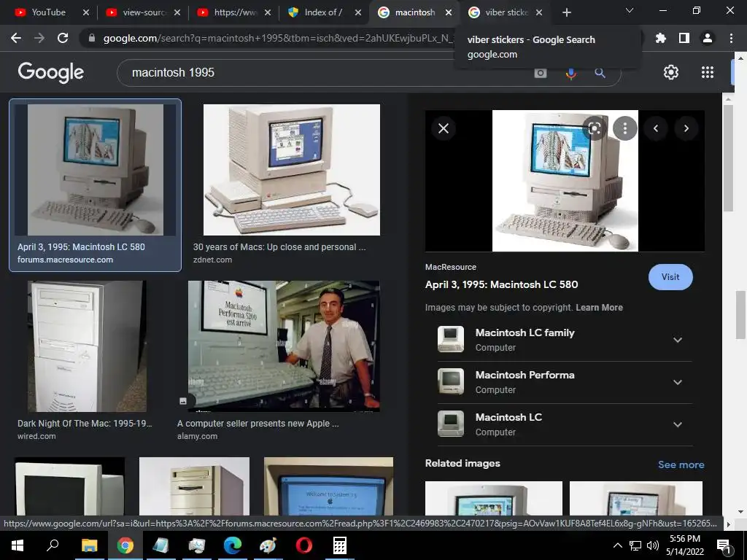Screen dimensions: 747x560
Task: Click See more related images
Action: click(681, 464)
